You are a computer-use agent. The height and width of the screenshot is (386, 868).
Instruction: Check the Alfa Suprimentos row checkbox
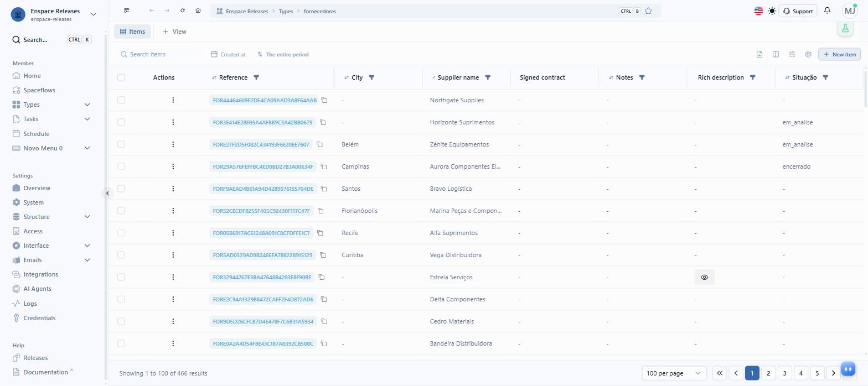121,233
